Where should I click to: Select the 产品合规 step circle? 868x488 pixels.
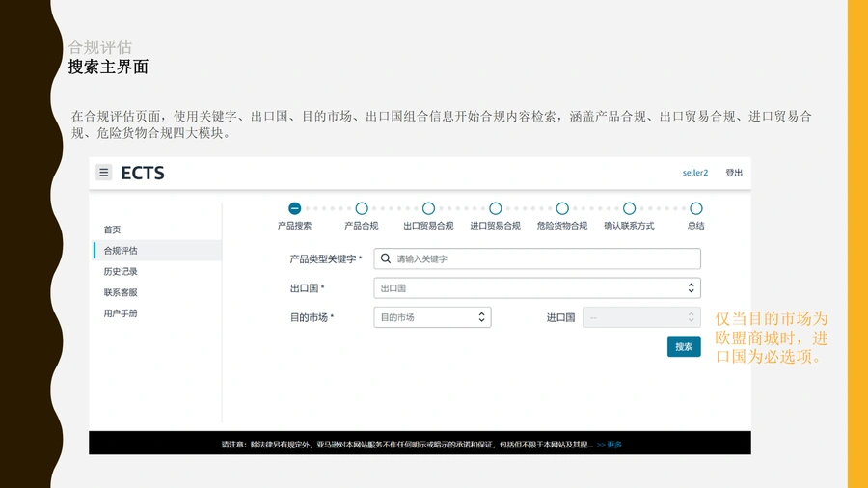tap(362, 208)
